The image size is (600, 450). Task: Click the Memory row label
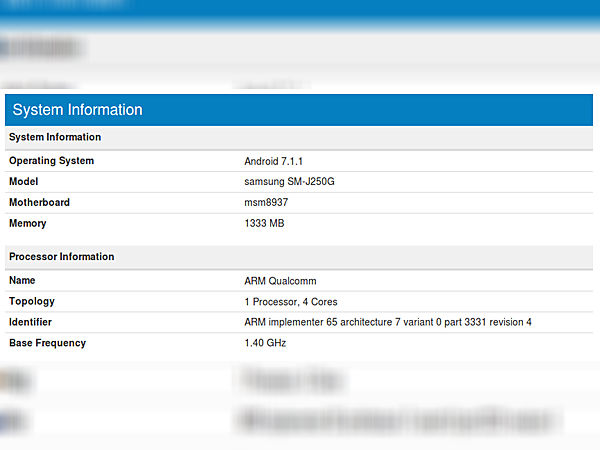click(28, 223)
